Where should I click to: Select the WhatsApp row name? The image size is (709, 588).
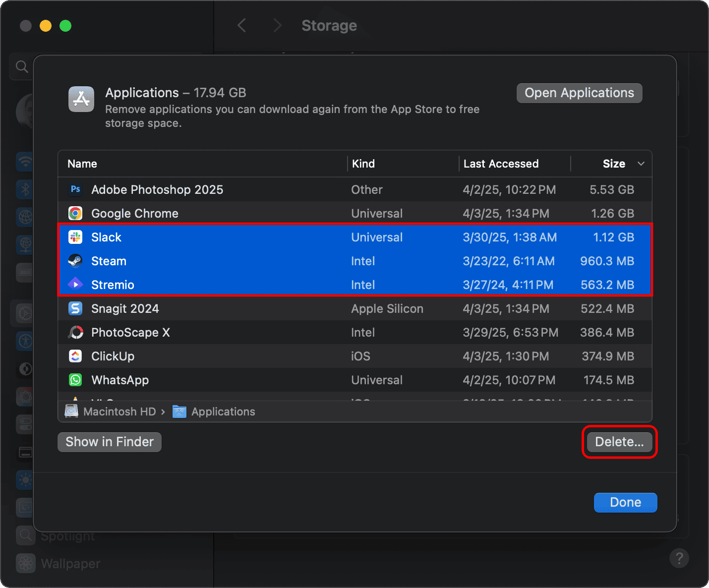(x=120, y=380)
